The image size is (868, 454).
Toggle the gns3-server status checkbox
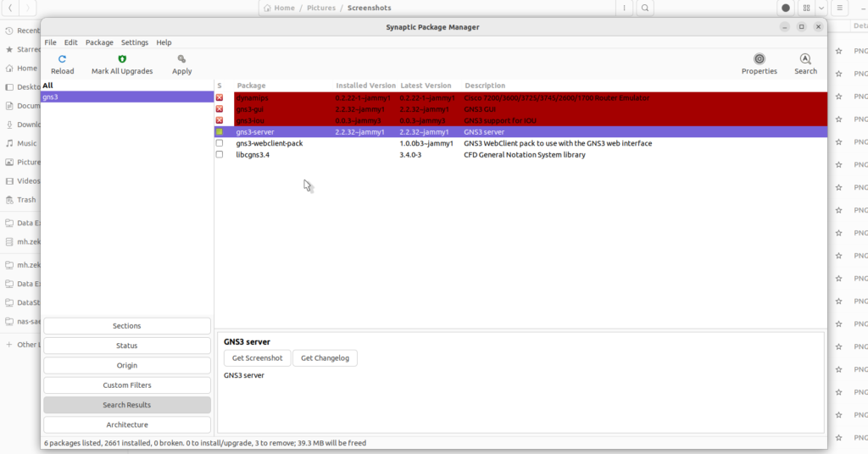coord(220,132)
